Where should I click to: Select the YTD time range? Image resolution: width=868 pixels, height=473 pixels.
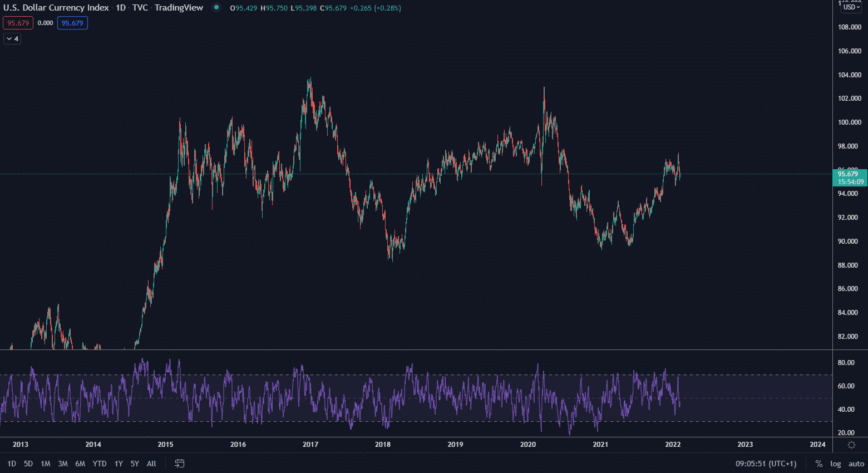tap(100, 464)
